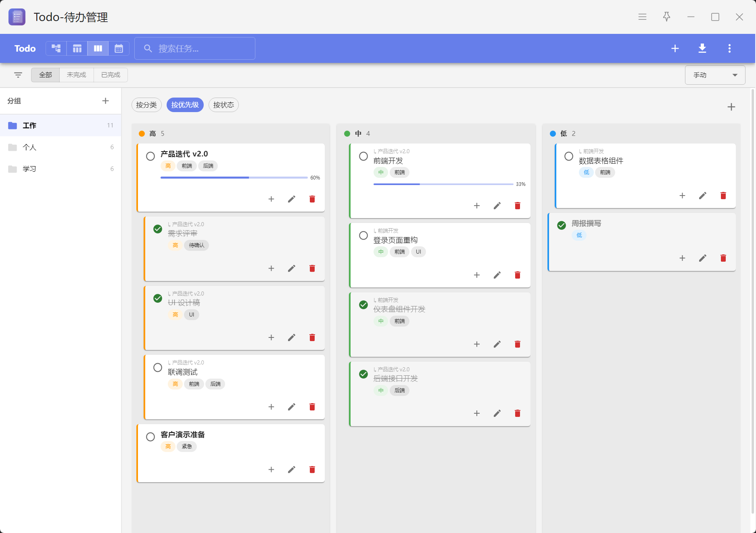Screen dimensions: 756x533
Task: Delete the 产品迭代 v2.0 task
Action: [x=312, y=199]
